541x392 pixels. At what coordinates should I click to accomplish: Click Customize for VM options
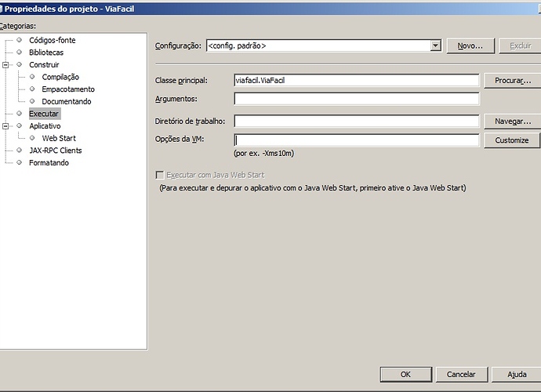512,140
